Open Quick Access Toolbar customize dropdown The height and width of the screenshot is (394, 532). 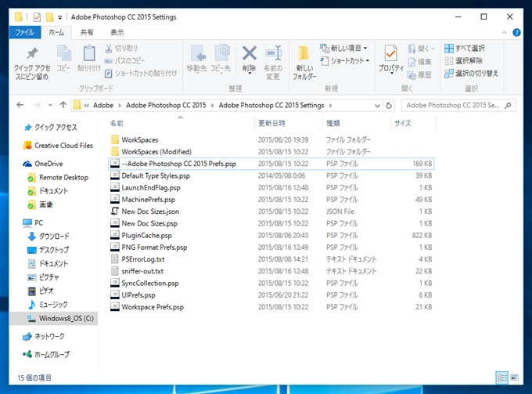click(x=60, y=17)
